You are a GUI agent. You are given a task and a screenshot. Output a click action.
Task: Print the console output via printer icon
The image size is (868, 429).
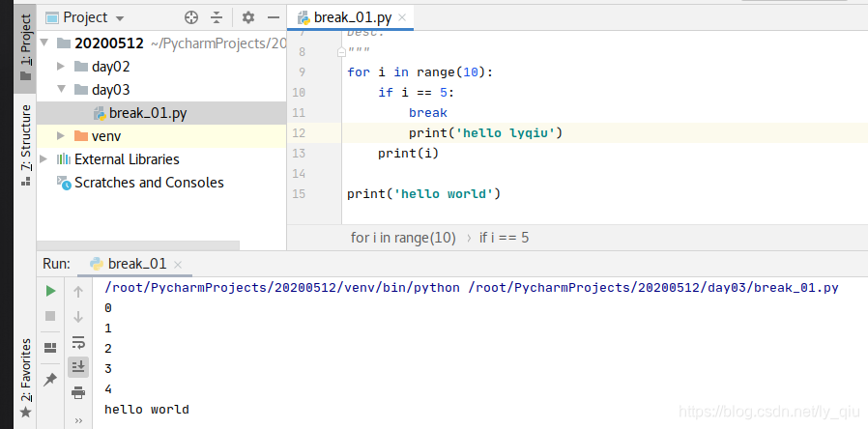pyautogui.click(x=78, y=392)
